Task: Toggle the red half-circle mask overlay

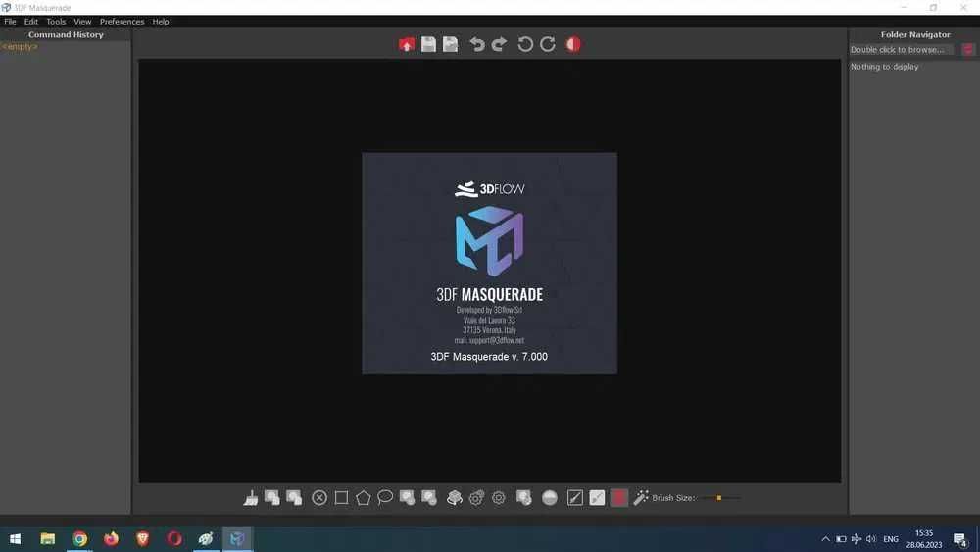Action: coord(573,44)
